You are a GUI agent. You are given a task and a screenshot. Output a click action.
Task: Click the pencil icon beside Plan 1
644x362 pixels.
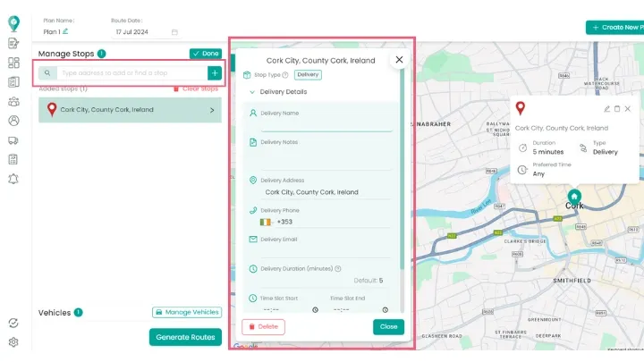click(x=65, y=31)
